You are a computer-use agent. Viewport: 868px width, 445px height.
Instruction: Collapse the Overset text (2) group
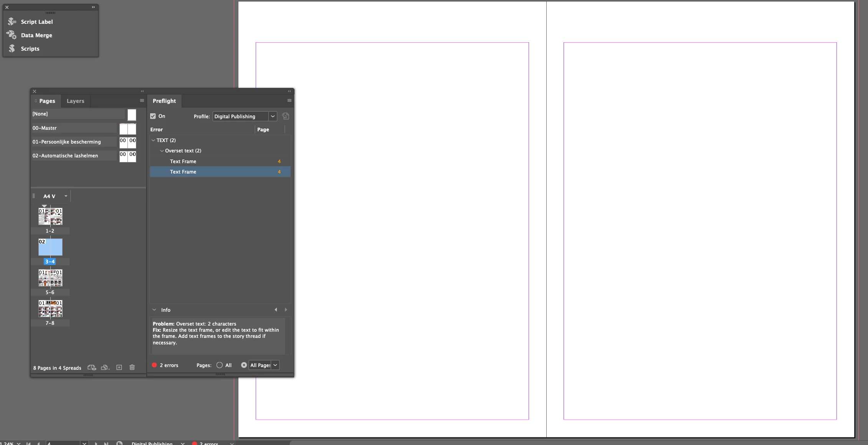tap(162, 151)
